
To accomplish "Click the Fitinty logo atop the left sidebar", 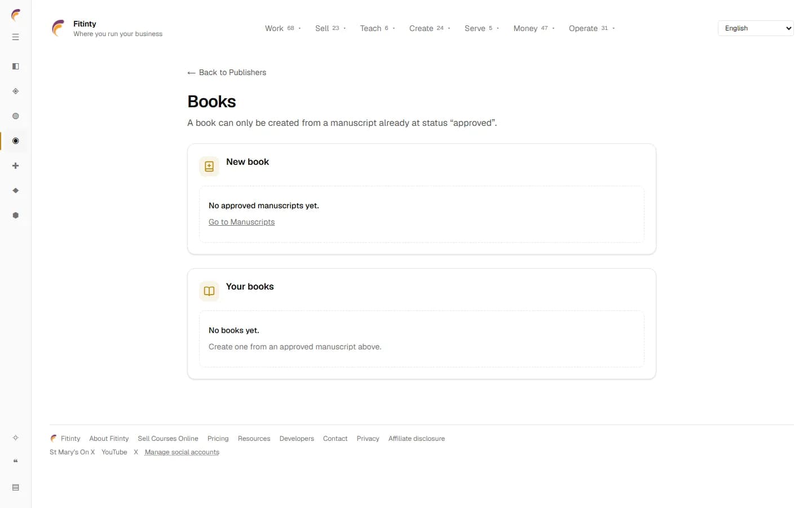I will click(16, 15).
